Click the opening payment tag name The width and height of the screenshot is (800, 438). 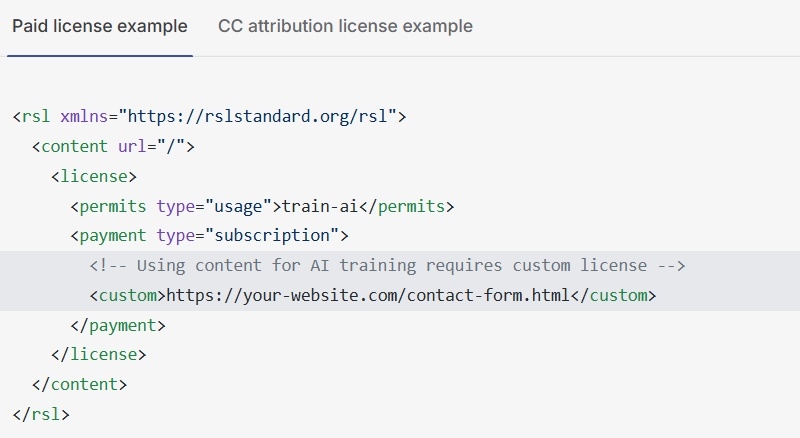[113, 236]
